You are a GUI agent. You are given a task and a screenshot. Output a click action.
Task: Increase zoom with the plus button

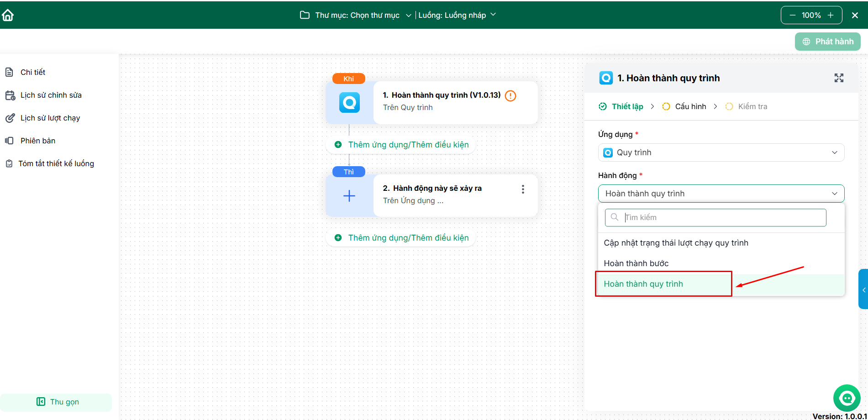pos(831,15)
